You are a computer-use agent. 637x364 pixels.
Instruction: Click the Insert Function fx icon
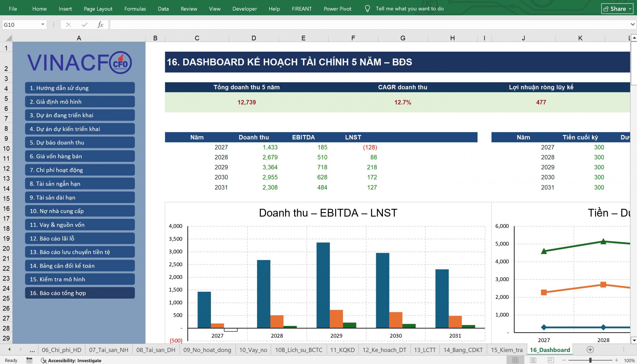(x=100, y=25)
